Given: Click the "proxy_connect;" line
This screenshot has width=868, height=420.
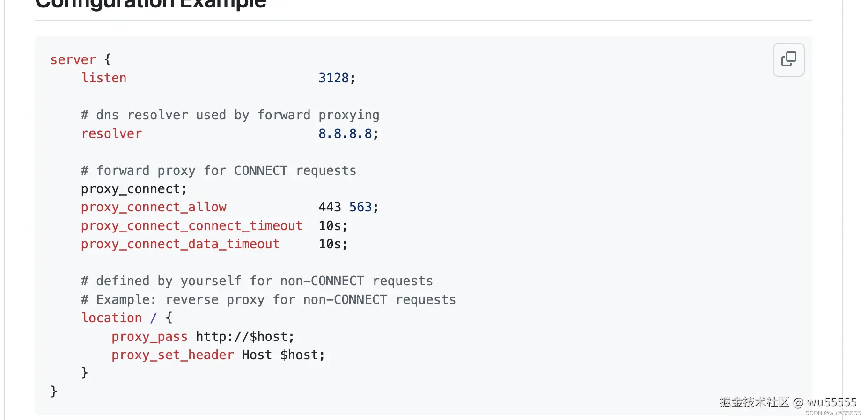Looking at the screenshot, I should (x=133, y=189).
